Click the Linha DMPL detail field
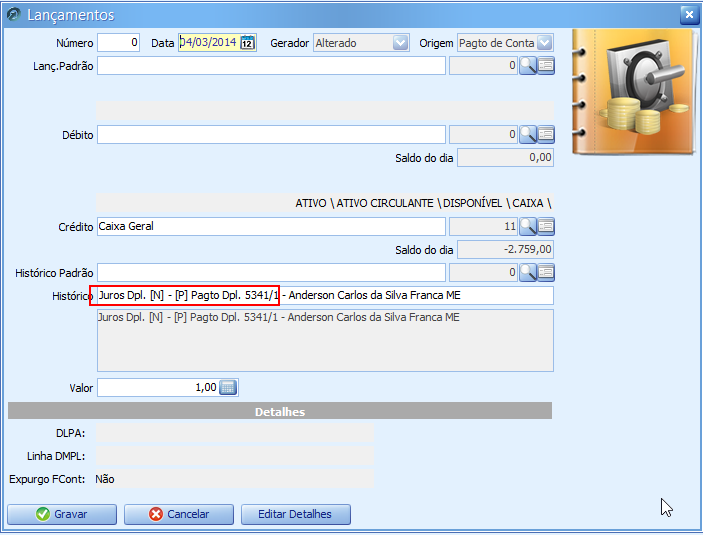This screenshot has height=535, width=703. (235, 456)
